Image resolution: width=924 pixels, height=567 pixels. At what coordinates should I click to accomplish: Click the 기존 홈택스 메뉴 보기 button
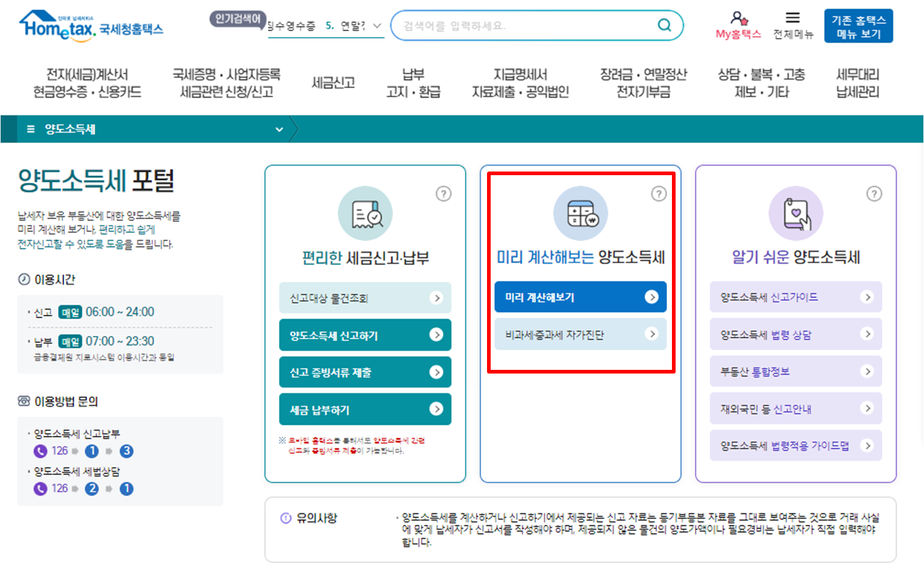click(858, 25)
